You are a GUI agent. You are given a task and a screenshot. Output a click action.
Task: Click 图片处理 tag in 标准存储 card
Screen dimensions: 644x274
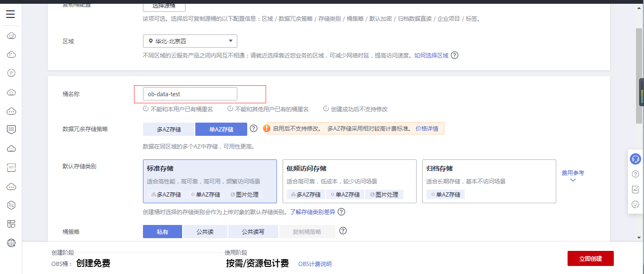[245, 194]
